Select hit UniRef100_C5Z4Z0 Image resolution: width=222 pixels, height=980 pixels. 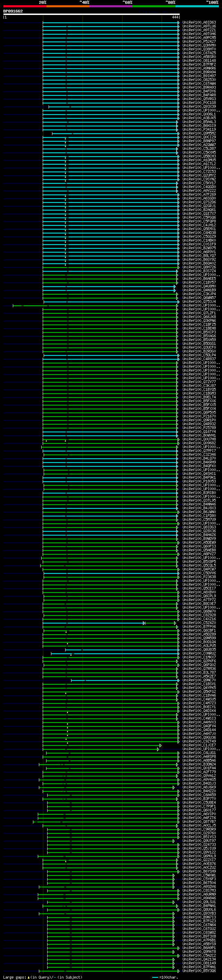pos(199,623)
